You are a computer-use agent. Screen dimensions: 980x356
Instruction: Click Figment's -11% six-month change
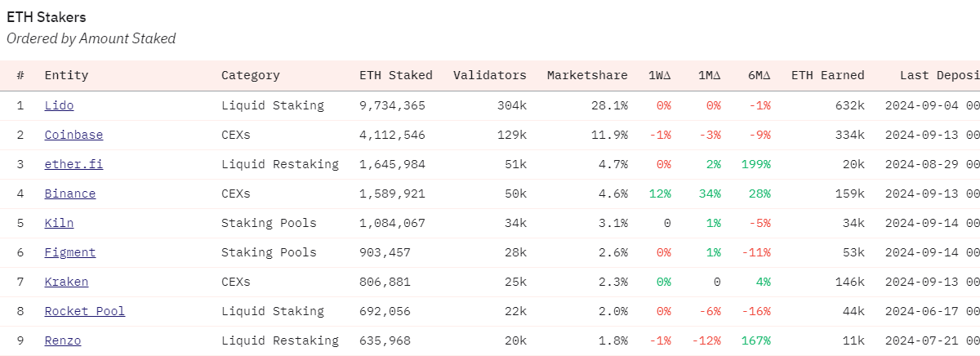(x=756, y=252)
